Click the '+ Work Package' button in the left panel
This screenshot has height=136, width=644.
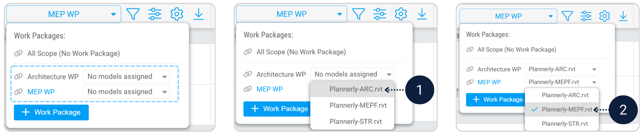coord(51,112)
